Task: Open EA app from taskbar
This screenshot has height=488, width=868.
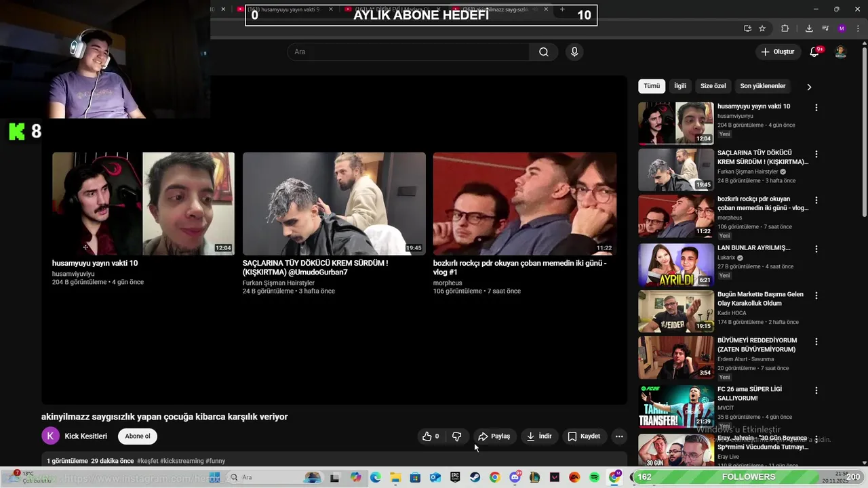Action: point(574,477)
